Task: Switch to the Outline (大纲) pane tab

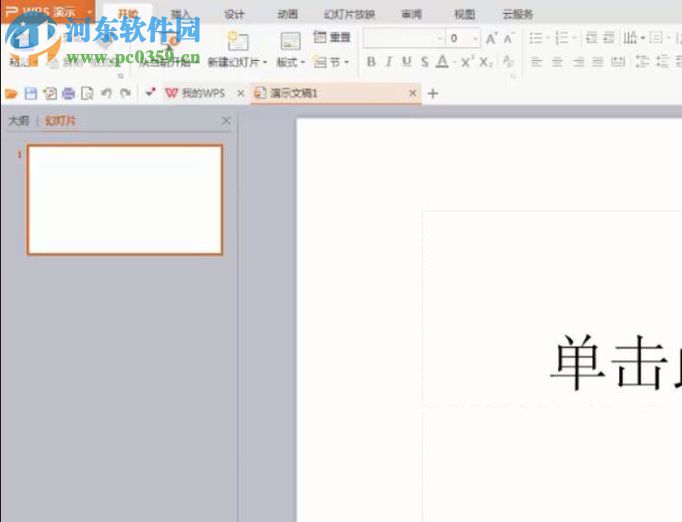Action: tap(19, 120)
